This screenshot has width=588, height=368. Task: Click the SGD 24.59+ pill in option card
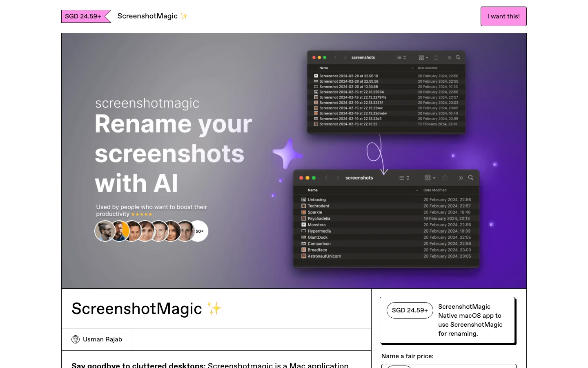pos(410,310)
